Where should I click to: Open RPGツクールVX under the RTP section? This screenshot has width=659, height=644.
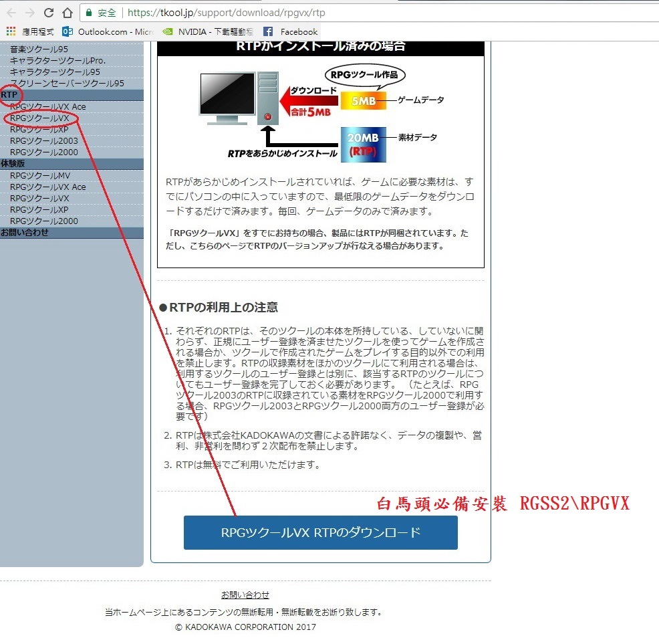point(39,118)
